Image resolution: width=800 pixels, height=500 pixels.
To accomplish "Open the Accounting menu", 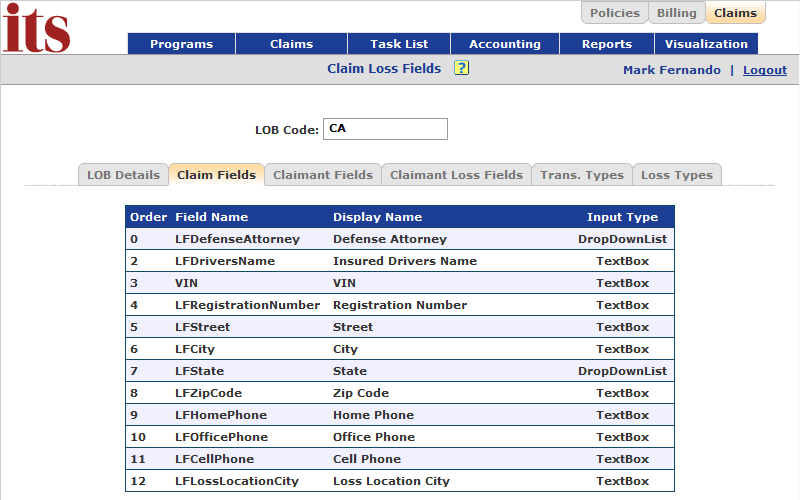I will click(x=505, y=44).
